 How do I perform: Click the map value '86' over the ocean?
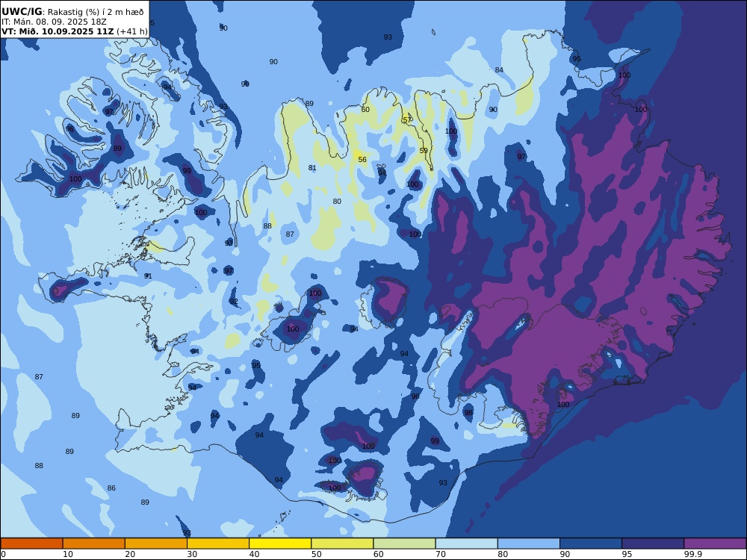click(x=111, y=488)
